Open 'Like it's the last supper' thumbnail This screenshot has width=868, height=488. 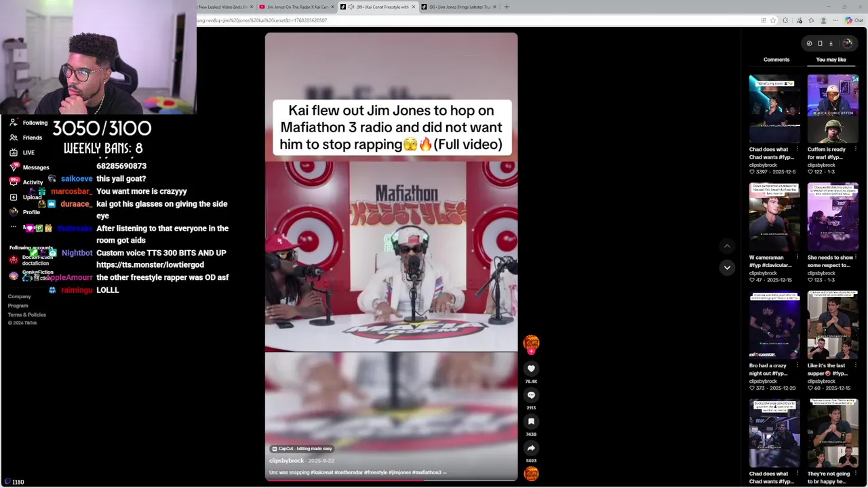833,325
